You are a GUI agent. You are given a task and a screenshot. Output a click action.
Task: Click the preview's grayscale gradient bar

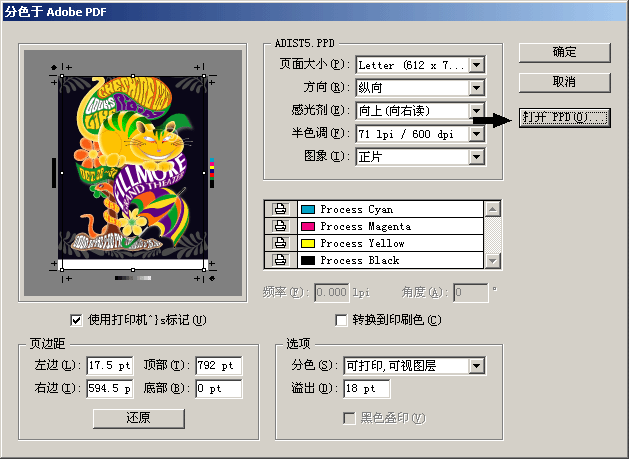point(133,278)
